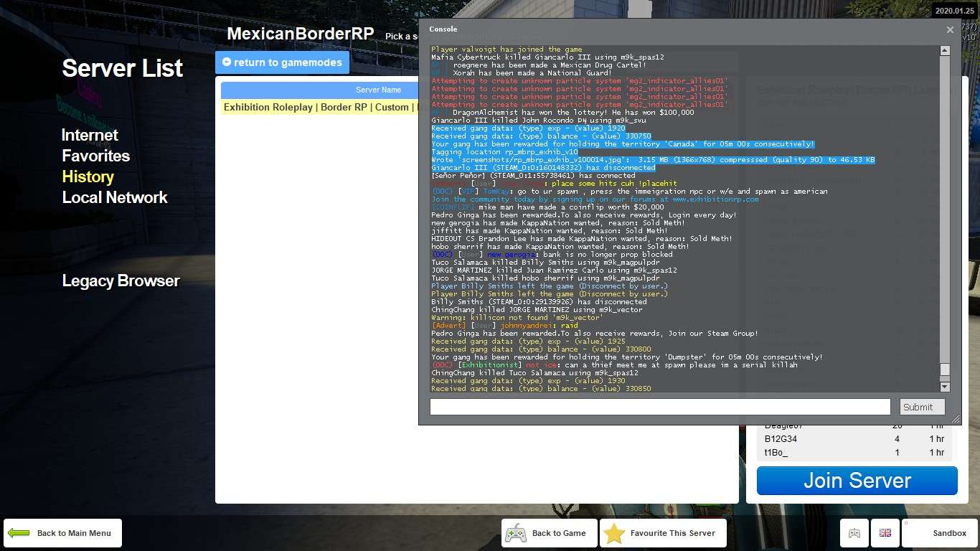Click the console scrollbar thumb
This screenshot has width=980, height=551.
945,370
